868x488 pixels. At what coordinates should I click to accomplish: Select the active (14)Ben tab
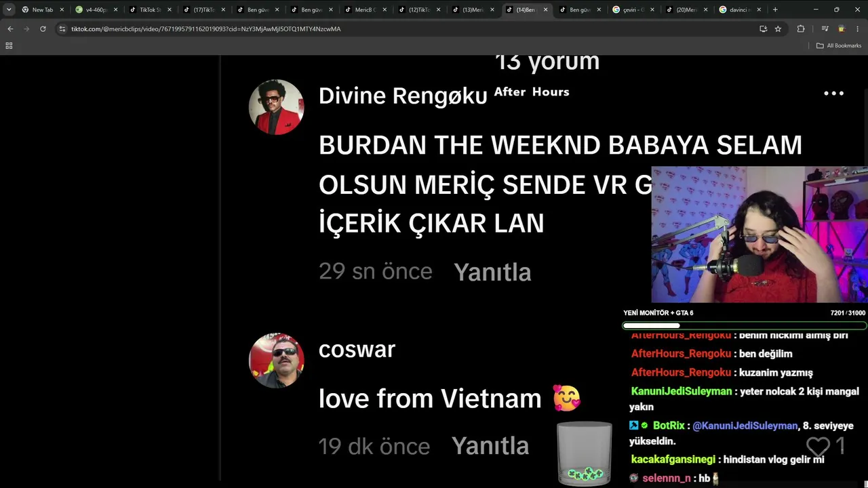tap(526, 9)
